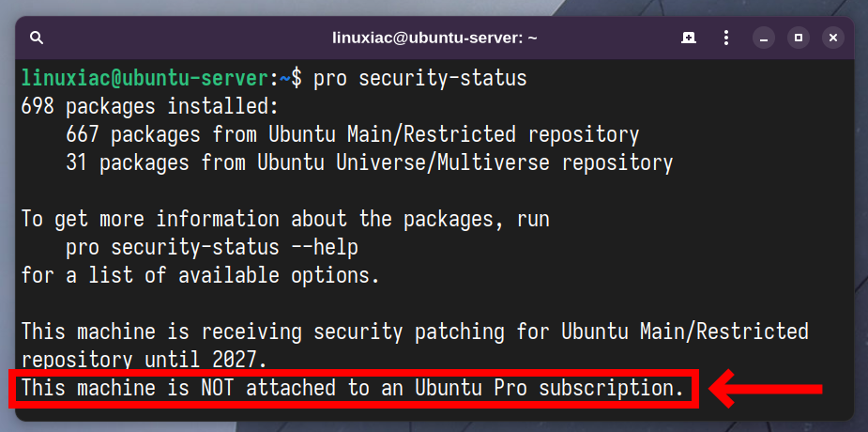Click the 'receiving security patching' sentence

pos(415,332)
